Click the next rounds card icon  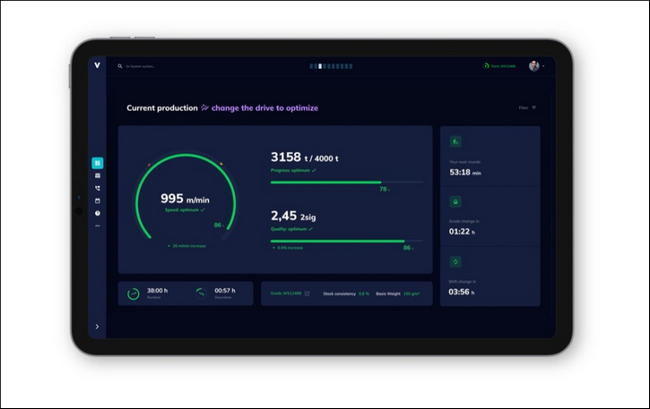[456, 142]
